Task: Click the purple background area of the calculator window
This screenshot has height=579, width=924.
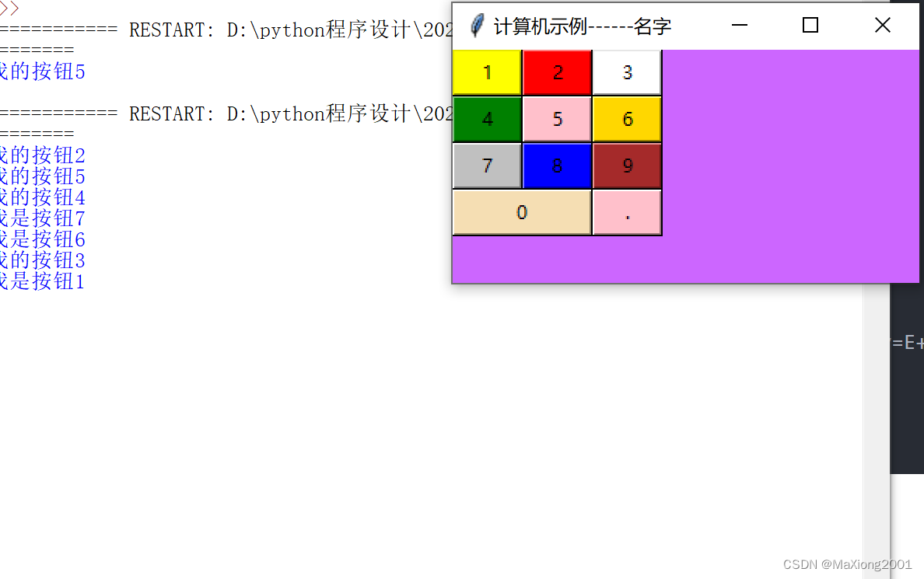Action: tap(778, 155)
